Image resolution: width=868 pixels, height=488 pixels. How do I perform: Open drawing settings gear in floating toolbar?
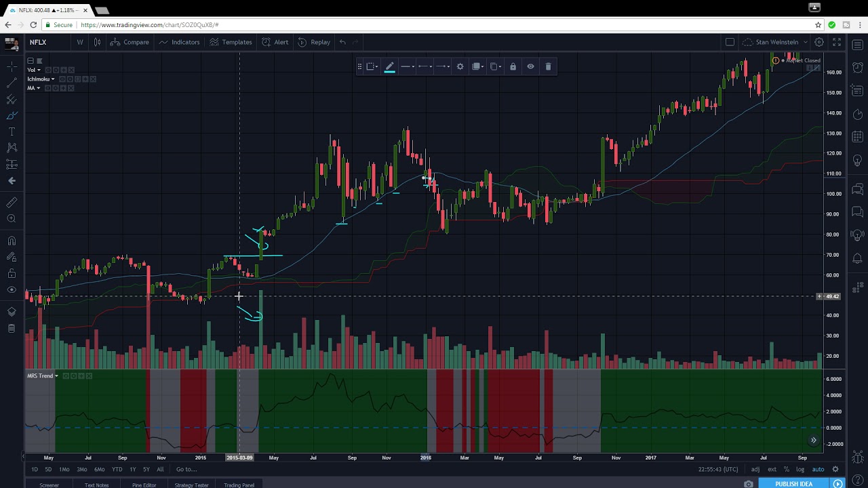pos(460,66)
